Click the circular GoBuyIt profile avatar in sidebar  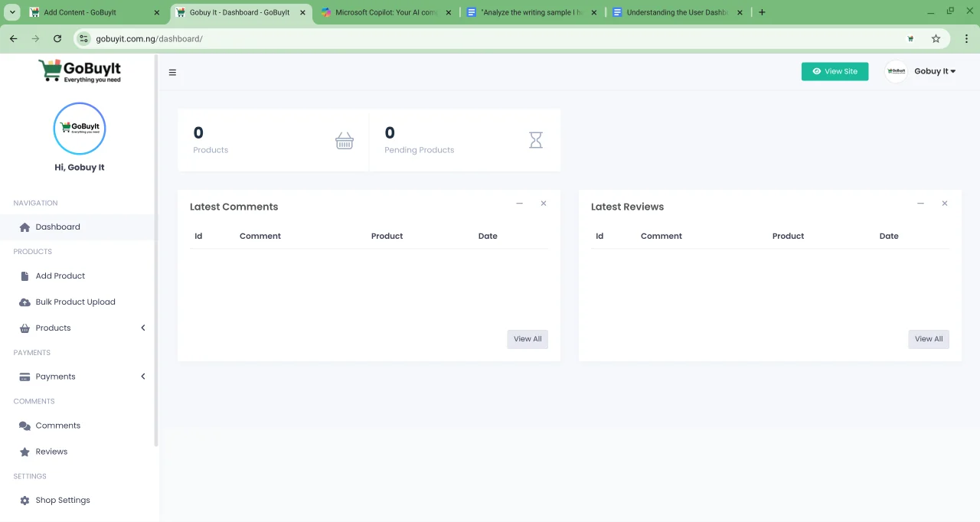click(x=80, y=128)
